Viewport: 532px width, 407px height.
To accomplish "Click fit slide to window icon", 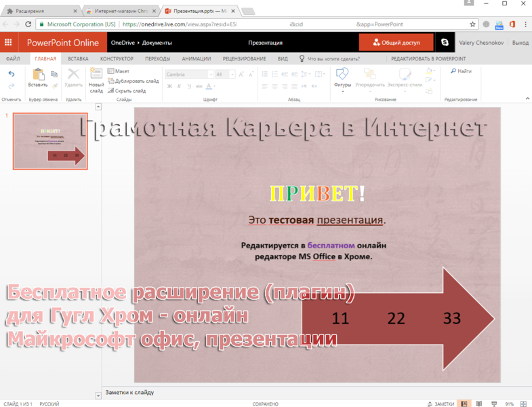I will click(523, 404).
